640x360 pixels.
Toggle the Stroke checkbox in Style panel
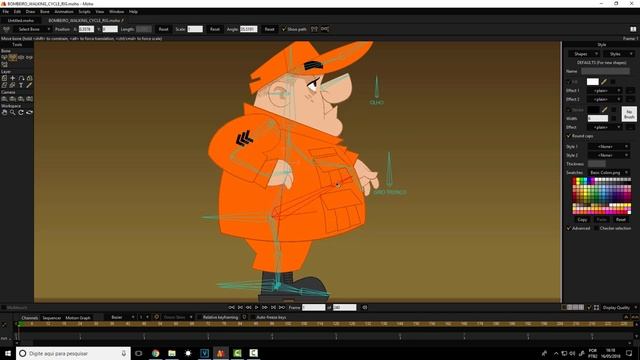(569, 110)
